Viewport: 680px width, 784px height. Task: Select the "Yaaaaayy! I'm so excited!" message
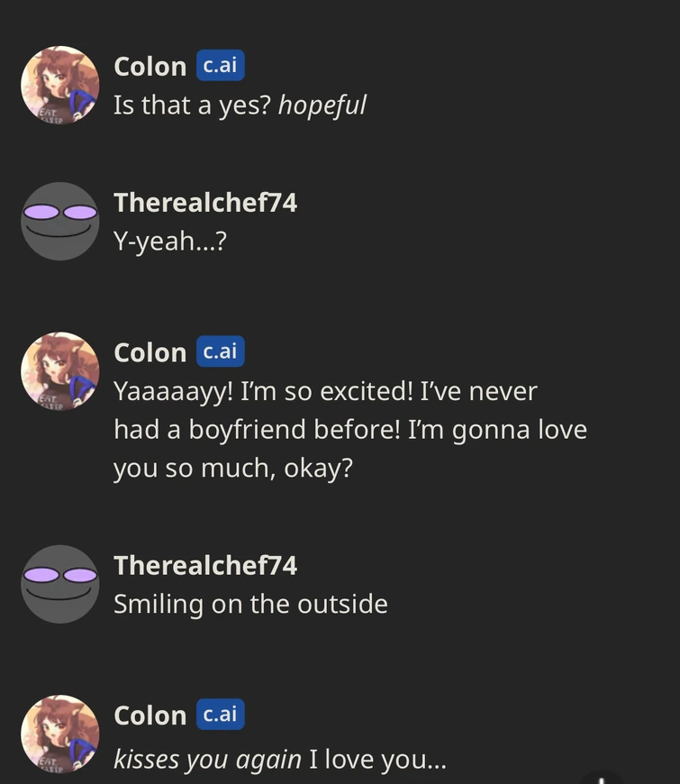(x=349, y=430)
